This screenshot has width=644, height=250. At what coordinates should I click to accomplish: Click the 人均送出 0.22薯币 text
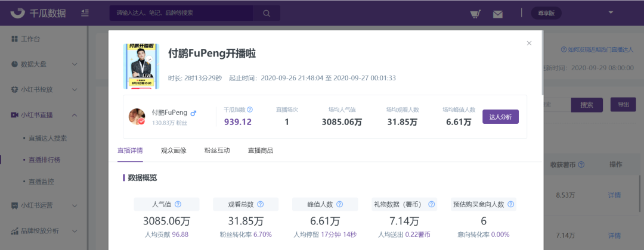click(404, 235)
